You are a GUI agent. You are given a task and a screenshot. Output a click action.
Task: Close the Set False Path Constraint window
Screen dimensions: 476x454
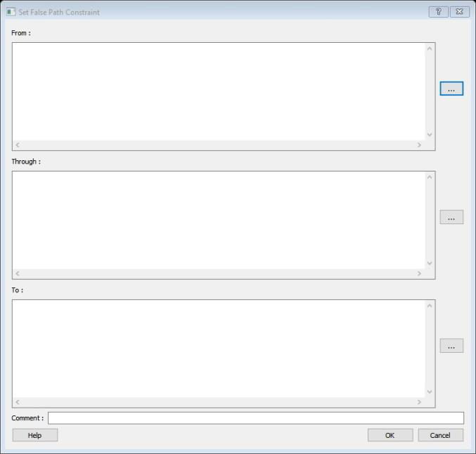(x=459, y=12)
